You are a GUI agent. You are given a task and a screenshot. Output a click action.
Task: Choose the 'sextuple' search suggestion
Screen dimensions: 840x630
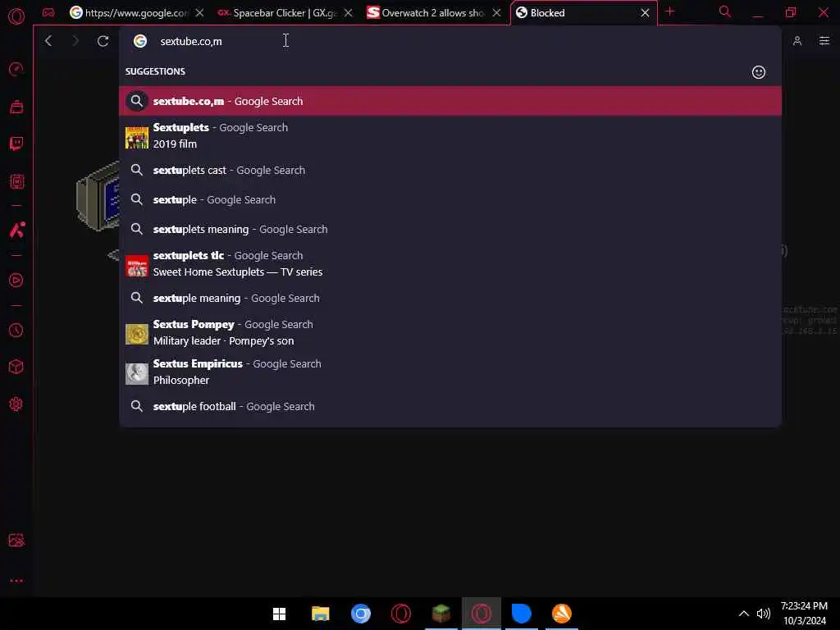[450, 200]
